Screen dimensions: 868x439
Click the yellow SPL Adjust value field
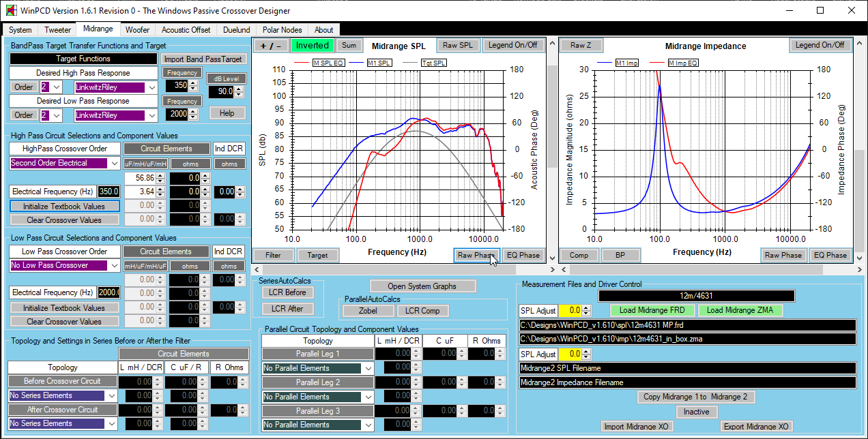pos(570,311)
